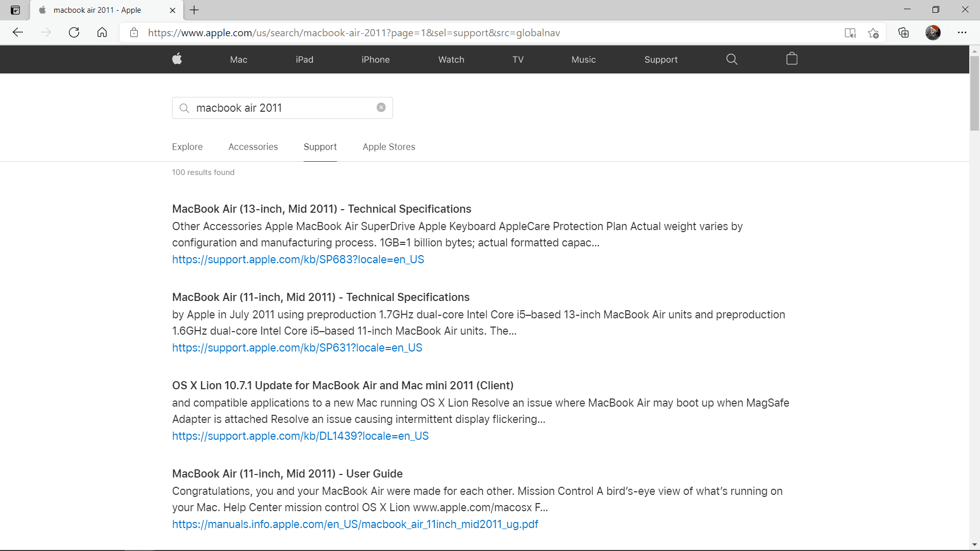The width and height of the screenshot is (980, 551).
Task: Open the search magnifier in Apple nav
Action: pyautogui.click(x=731, y=59)
